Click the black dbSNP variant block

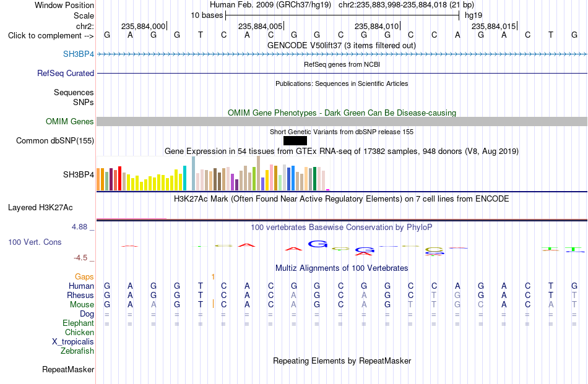pyautogui.click(x=295, y=140)
